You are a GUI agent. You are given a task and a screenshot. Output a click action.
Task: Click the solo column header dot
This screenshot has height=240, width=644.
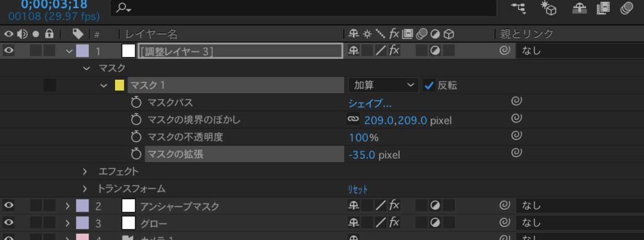point(36,34)
